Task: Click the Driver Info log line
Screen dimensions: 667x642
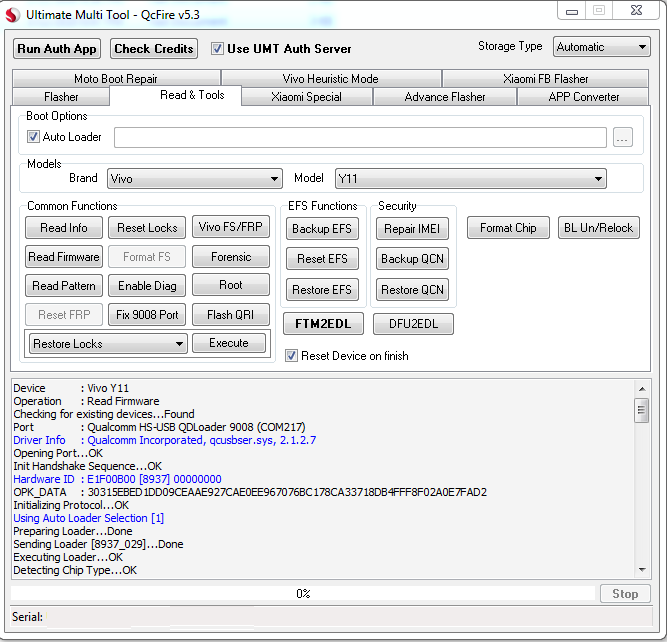Action: click(x=165, y=440)
